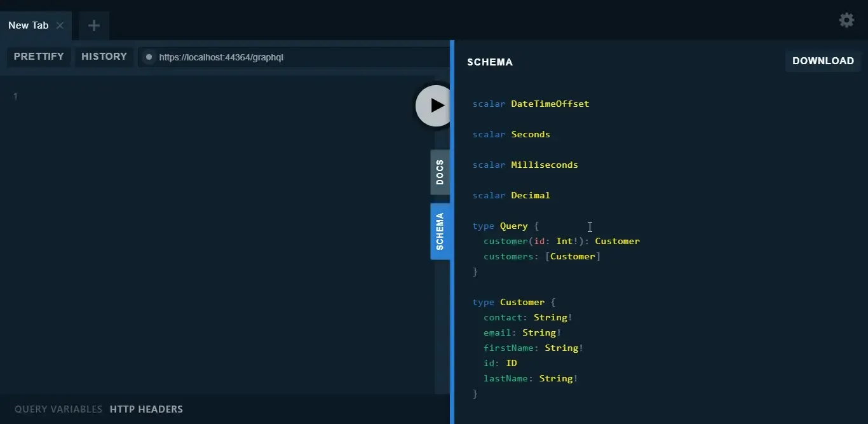Open query HISTORY
This screenshot has width=868, height=424.
point(104,56)
